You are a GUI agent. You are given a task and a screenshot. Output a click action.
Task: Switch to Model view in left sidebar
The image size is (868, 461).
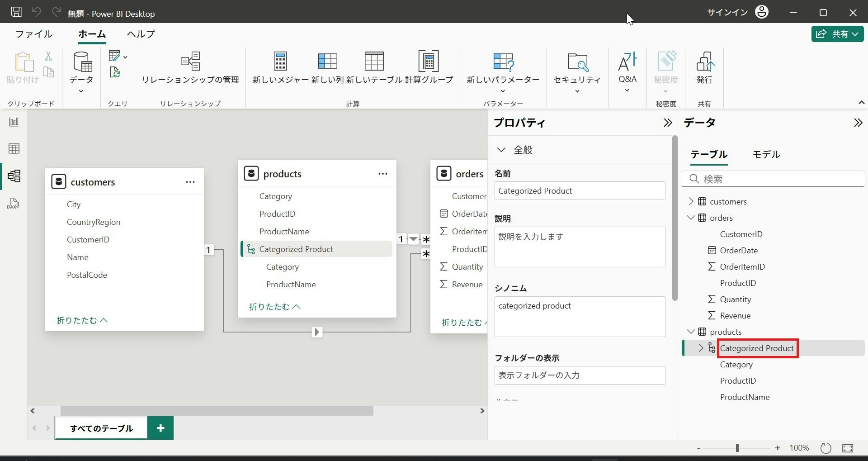14,176
